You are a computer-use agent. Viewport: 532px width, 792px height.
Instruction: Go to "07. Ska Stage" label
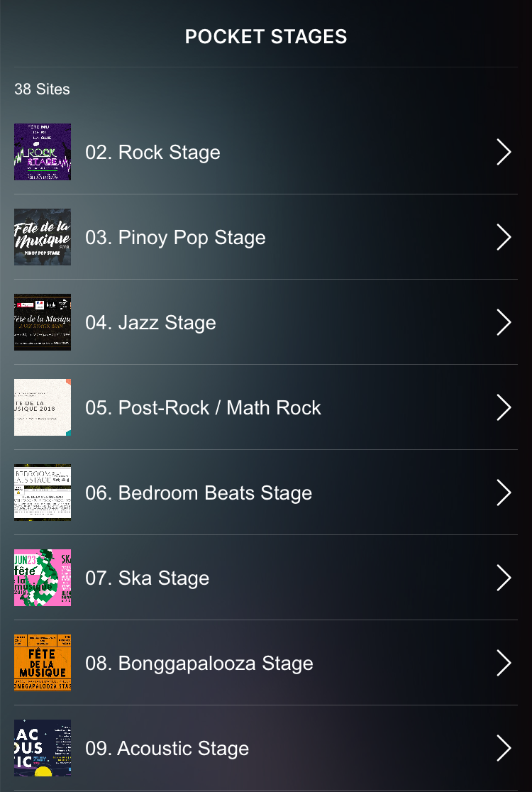[147, 578]
